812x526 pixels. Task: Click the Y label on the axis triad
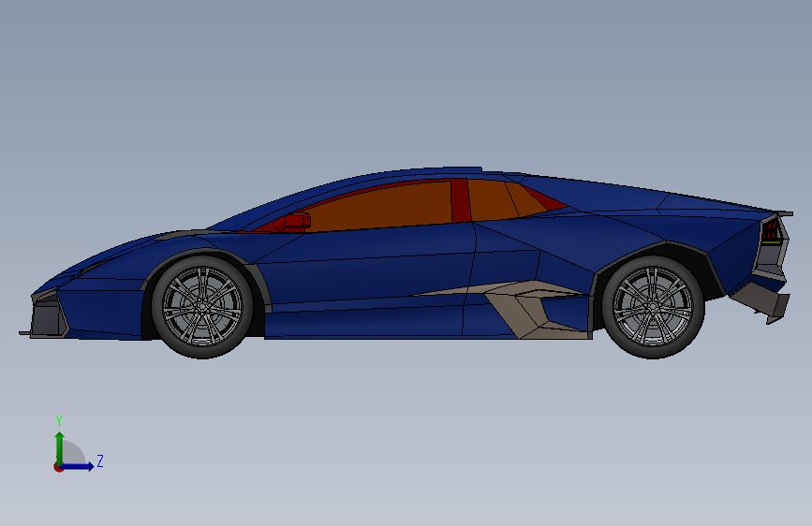(x=59, y=421)
